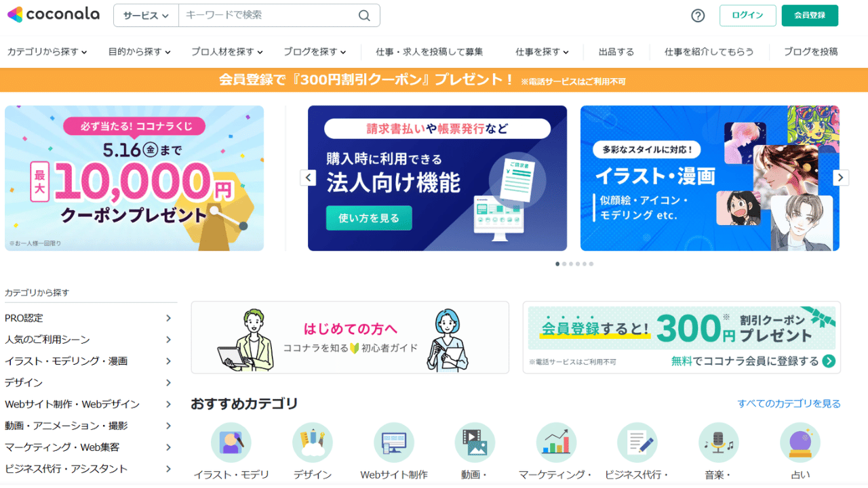Focus the キーワードで検索 input field
The height and width of the screenshot is (488, 868).
[268, 16]
